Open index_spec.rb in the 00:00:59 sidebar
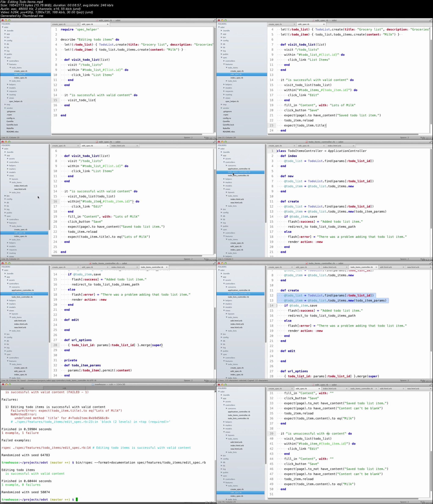Screen dimensions: 433x504 pyautogui.click(x=21, y=78)
